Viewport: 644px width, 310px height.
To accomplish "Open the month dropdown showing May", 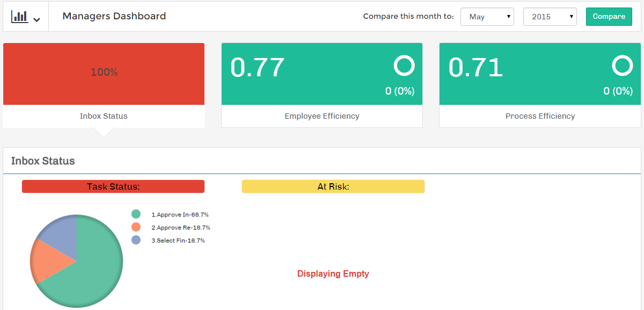I will pos(487,17).
